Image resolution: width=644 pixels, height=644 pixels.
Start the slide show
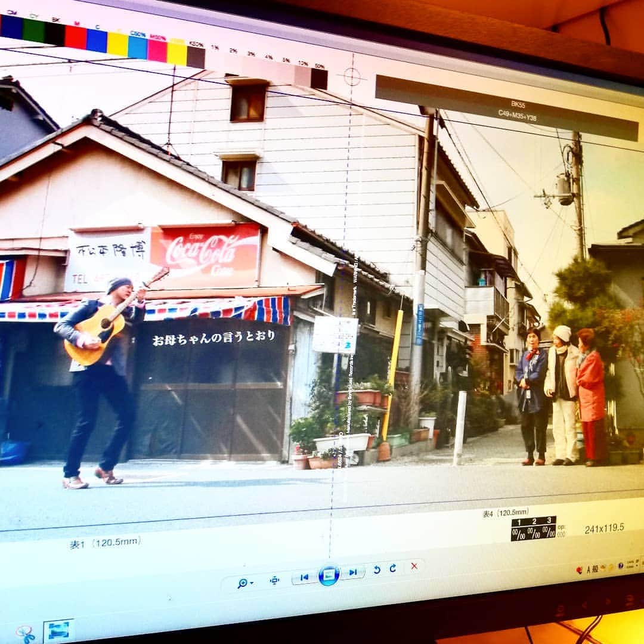(x=329, y=575)
